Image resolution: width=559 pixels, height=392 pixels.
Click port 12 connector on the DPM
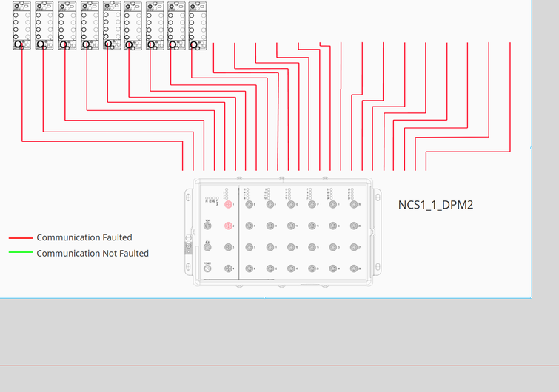pyautogui.click(x=270, y=268)
